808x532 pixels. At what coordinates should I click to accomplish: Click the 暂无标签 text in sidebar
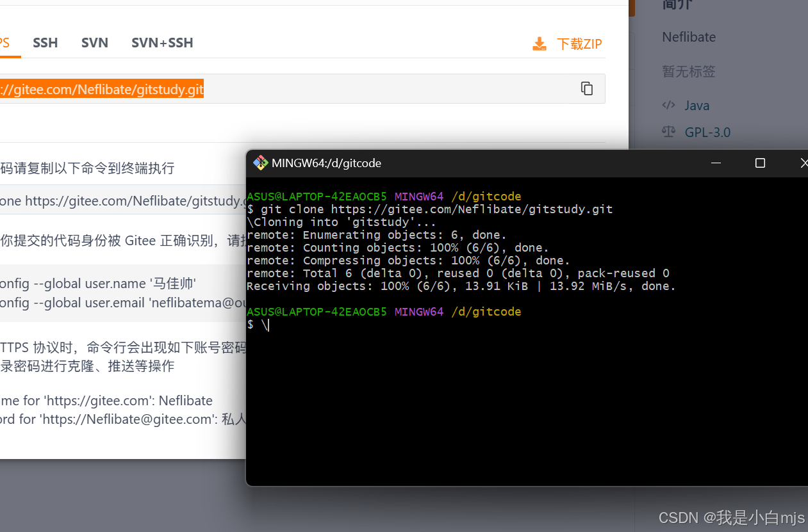click(x=689, y=71)
